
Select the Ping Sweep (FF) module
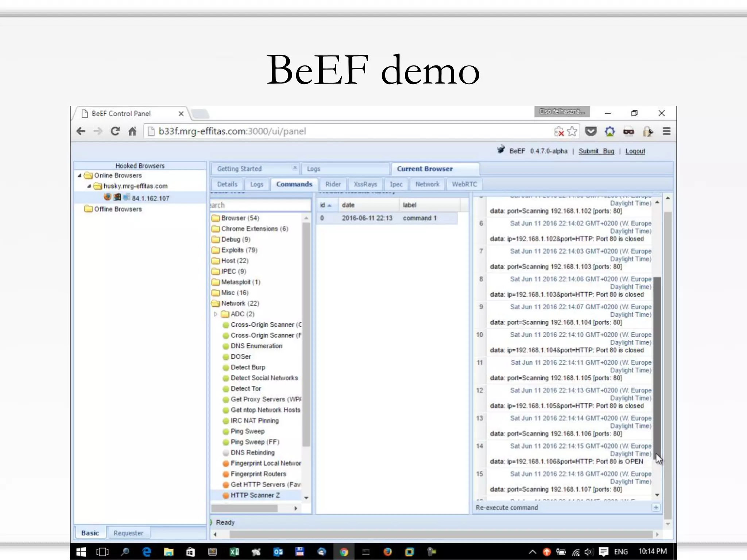coord(255,442)
